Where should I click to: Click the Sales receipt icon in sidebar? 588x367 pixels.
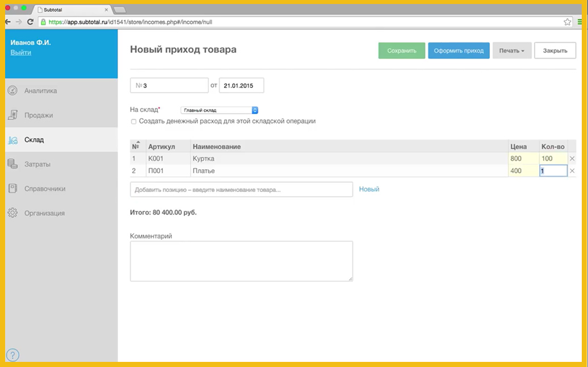[x=12, y=115]
